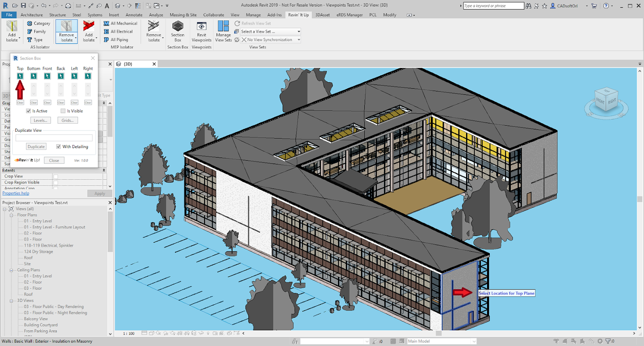The image size is (644, 346).
Task: Click the Undo arrow in quick access toolbar
Action: coord(43,6)
